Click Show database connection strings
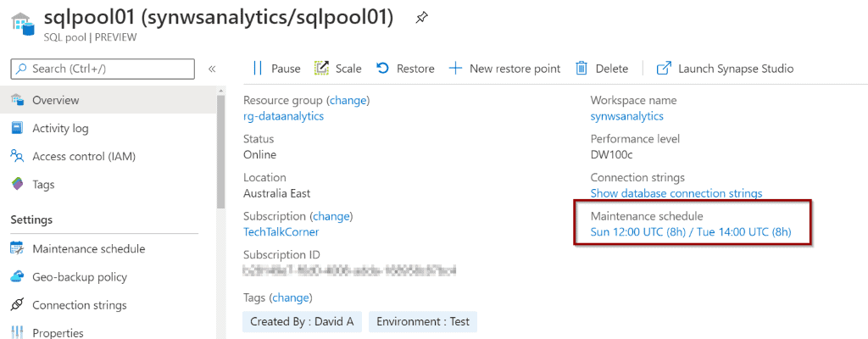 coord(676,193)
